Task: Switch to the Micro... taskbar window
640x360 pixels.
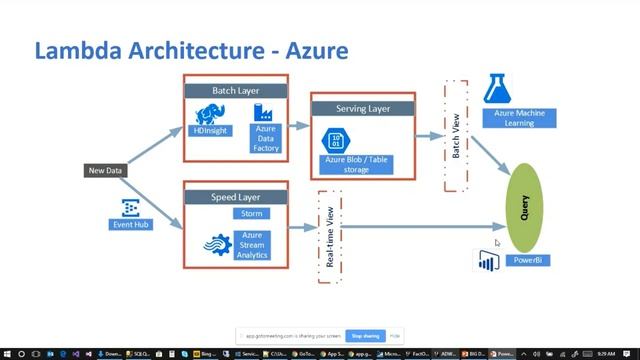Action: pos(389,354)
